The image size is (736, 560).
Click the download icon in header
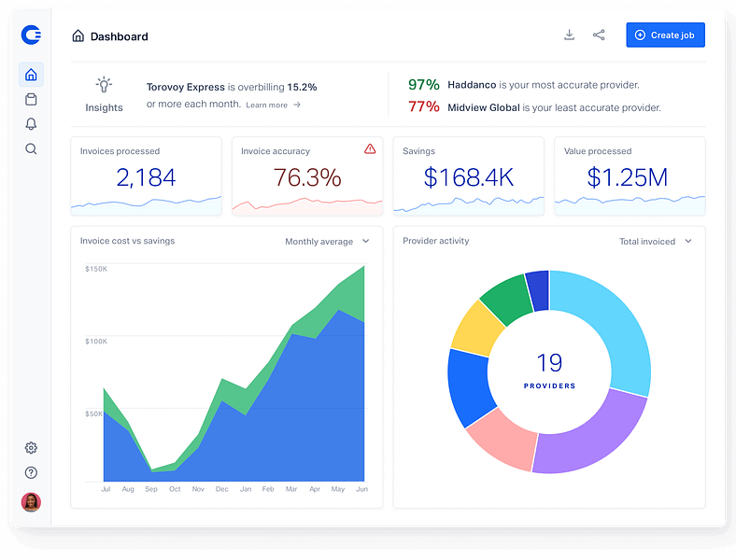pyautogui.click(x=569, y=35)
